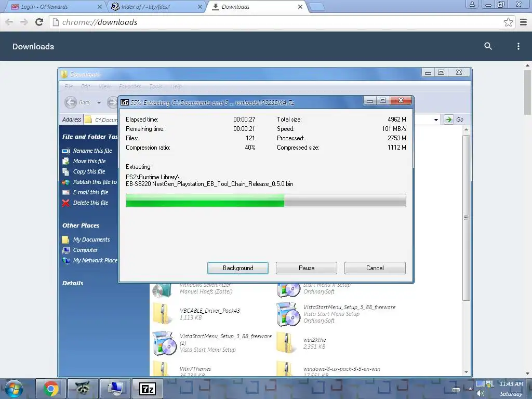Select the first VistaStartMenu_Setup_3_88_freeware installer icon
532x399 pixels.
(288, 313)
